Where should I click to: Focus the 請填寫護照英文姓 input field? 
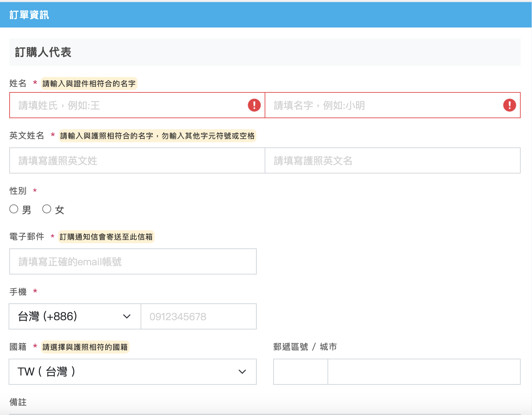[137, 160]
